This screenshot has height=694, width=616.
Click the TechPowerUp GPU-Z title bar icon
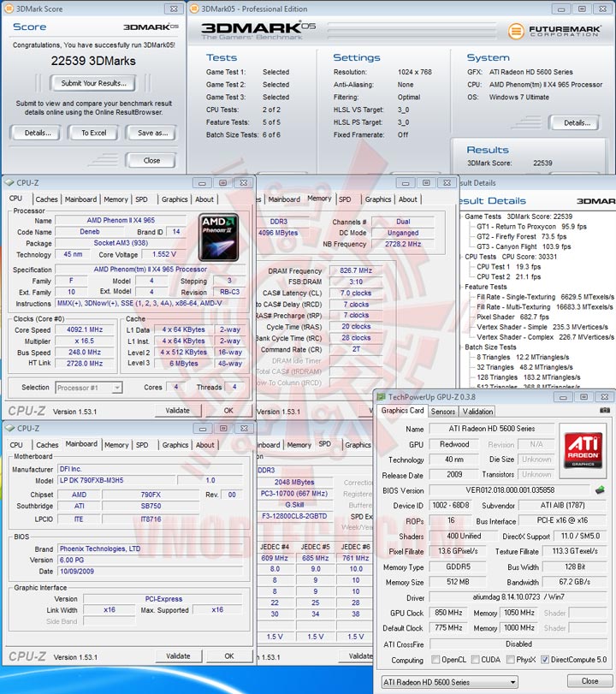382,397
